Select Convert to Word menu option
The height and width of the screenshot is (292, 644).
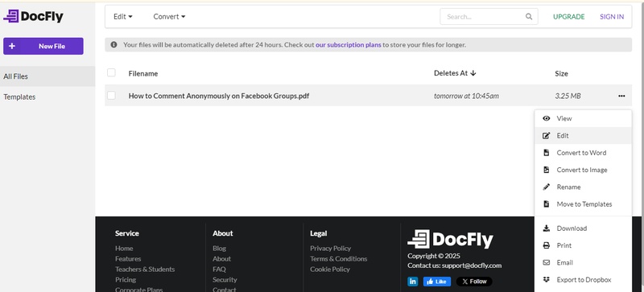(x=583, y=153)
